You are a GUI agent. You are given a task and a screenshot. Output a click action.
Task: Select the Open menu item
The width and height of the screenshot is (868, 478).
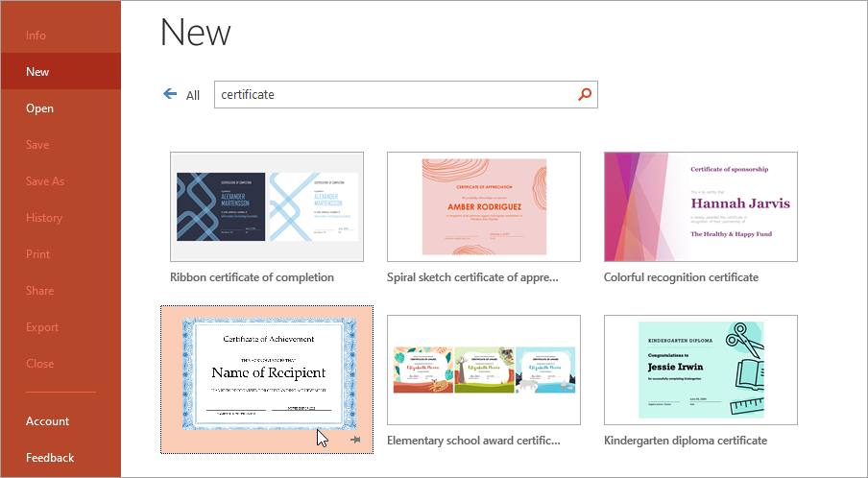pos(39,108)
